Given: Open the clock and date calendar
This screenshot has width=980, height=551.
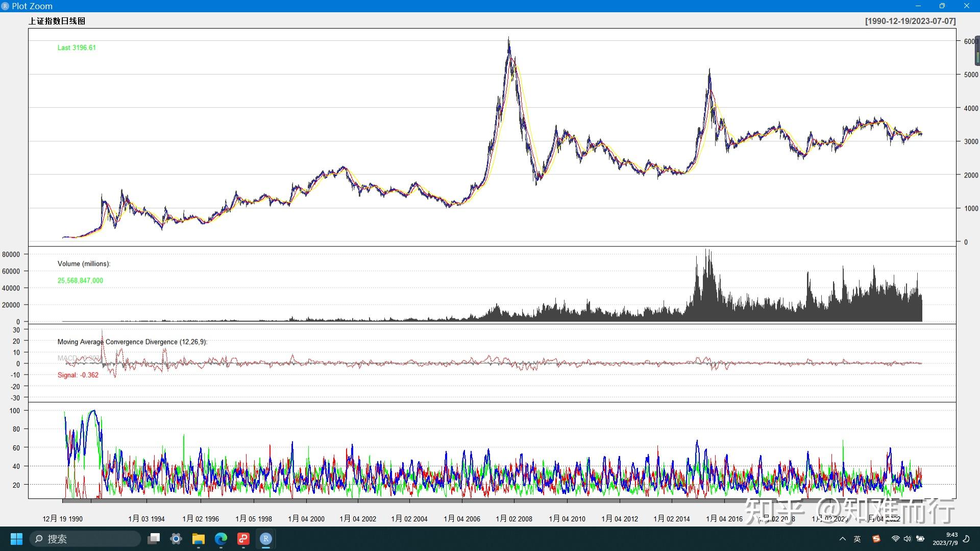Looking at the screenshot, I should click(945, 539).
